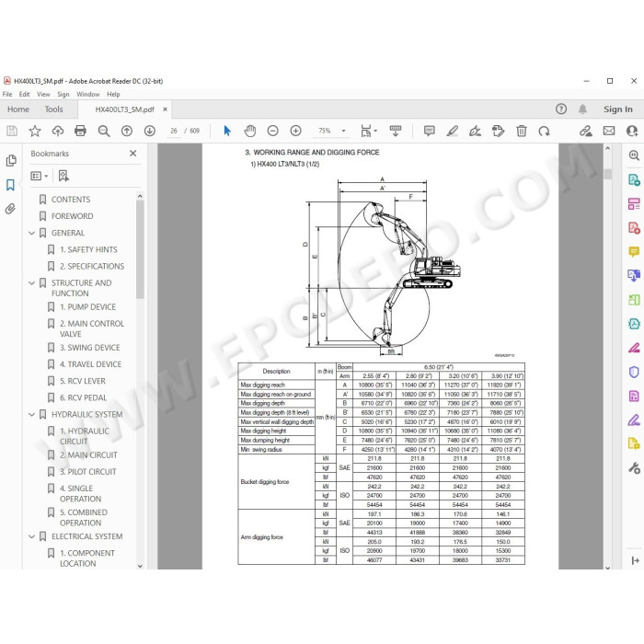Click the Sign In link
Viewport: 644px width, 644px height.
pos(617,109)
